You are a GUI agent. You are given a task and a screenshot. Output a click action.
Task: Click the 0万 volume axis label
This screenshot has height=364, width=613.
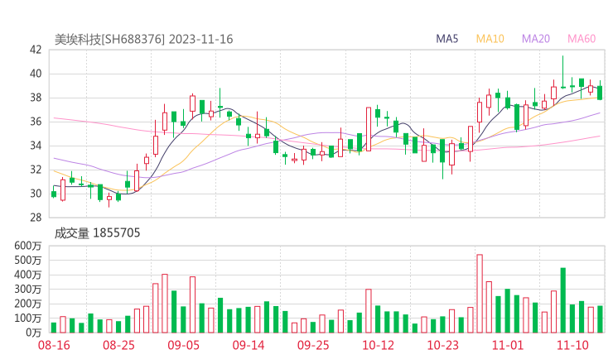(34, 333)
